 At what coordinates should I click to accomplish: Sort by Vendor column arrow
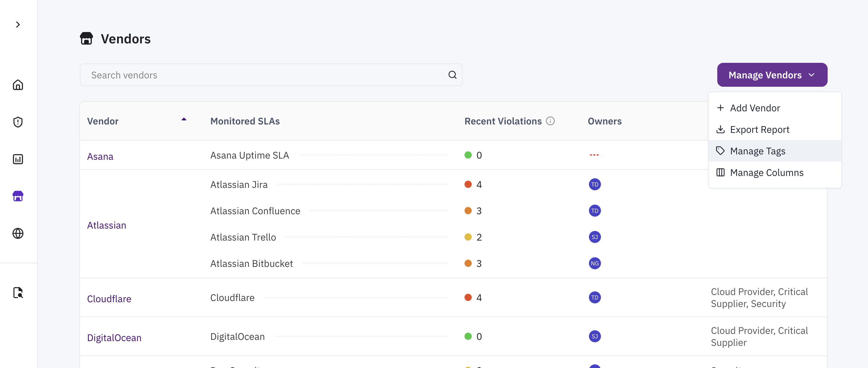pos(184,119)
